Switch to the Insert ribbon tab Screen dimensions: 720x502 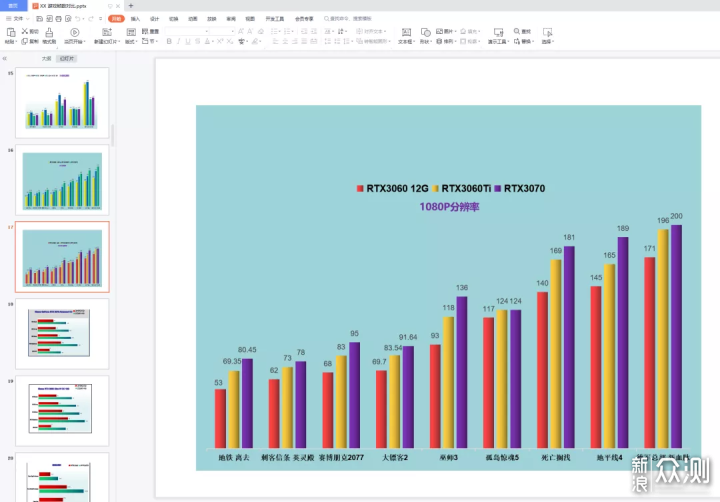tap(135, 19)
